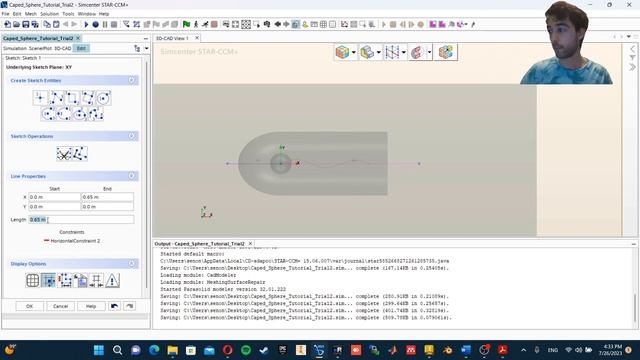Toggle dimensions display option

(64, 280)
